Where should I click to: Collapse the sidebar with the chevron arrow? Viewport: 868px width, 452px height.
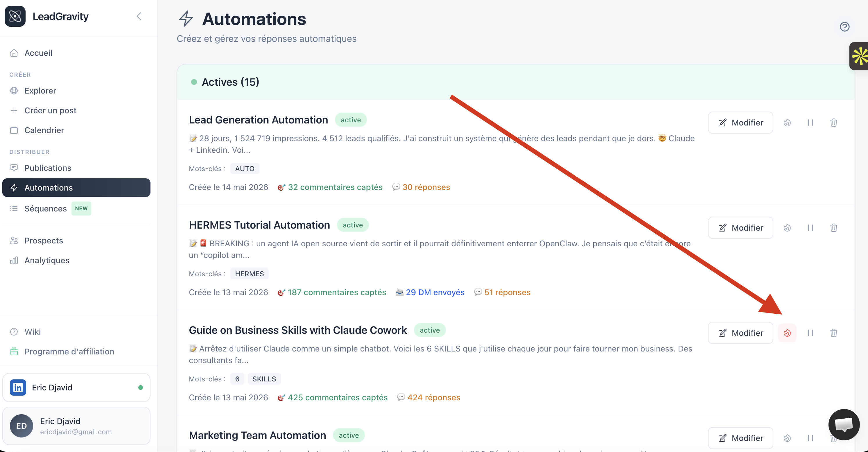(139, 16)
